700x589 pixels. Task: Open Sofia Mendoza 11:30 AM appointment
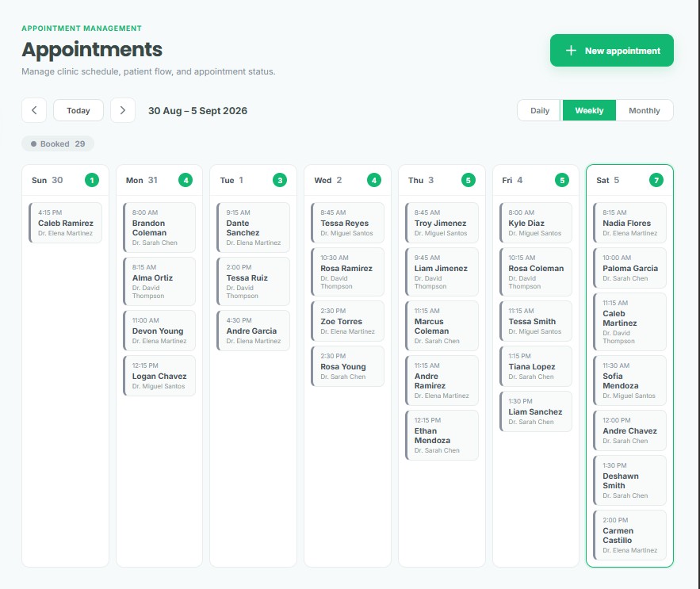point(629,381)
